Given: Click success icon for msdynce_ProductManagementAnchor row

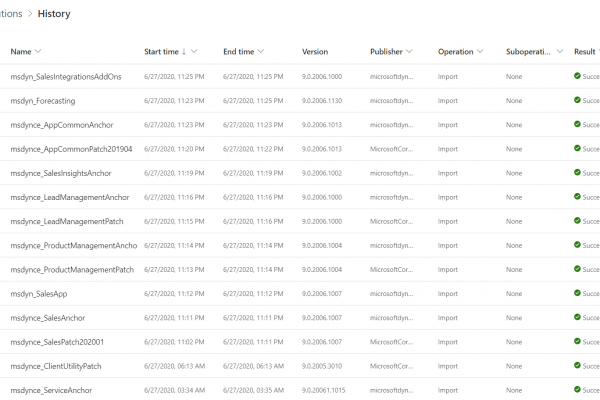Looking at the screenshot, I should coord(577,245).
